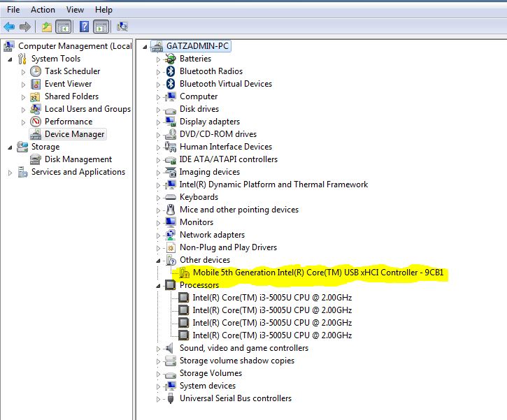
Task: Collapse the Other devices category
Action: pyautogui.click(x=158, y=261)
